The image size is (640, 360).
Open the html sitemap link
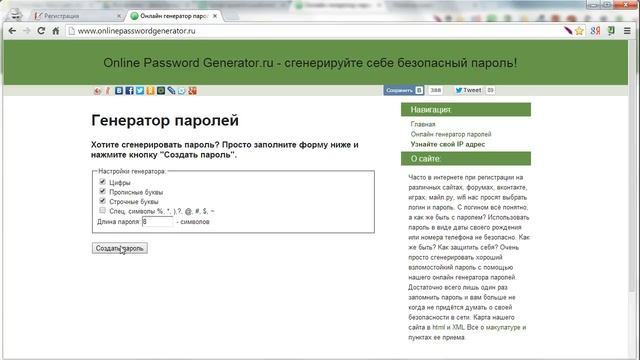pyautogui.click(x=439, y=327)
